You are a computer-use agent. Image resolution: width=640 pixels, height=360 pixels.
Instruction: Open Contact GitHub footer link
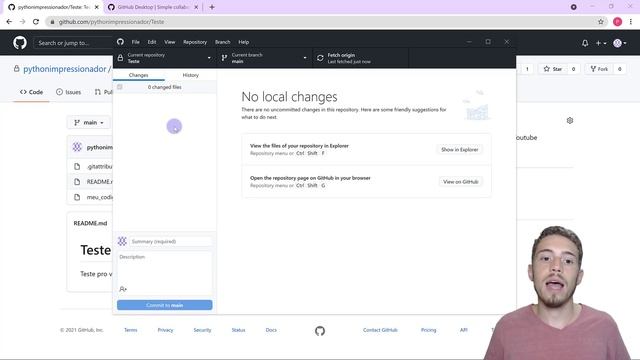point(380,330)
